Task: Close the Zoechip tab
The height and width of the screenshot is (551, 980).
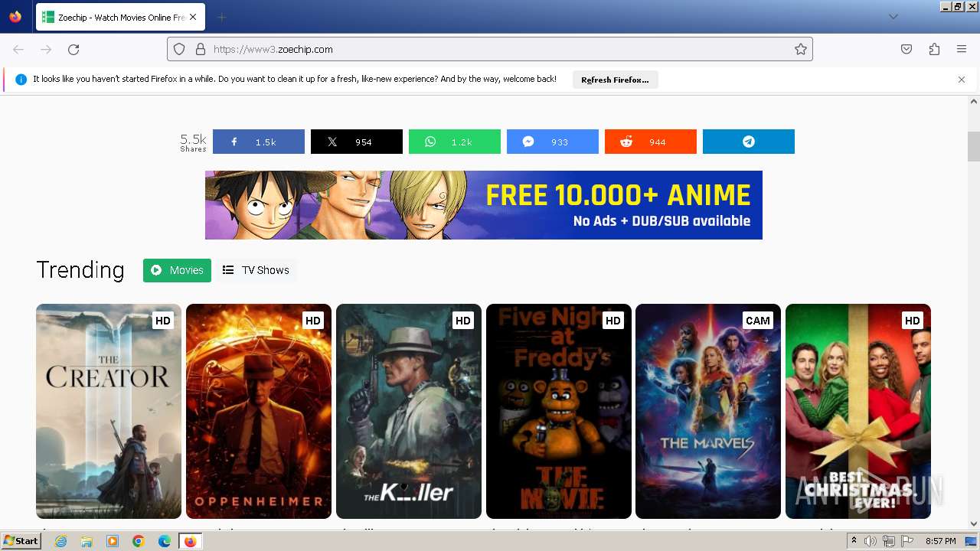Action: (192, 17)
